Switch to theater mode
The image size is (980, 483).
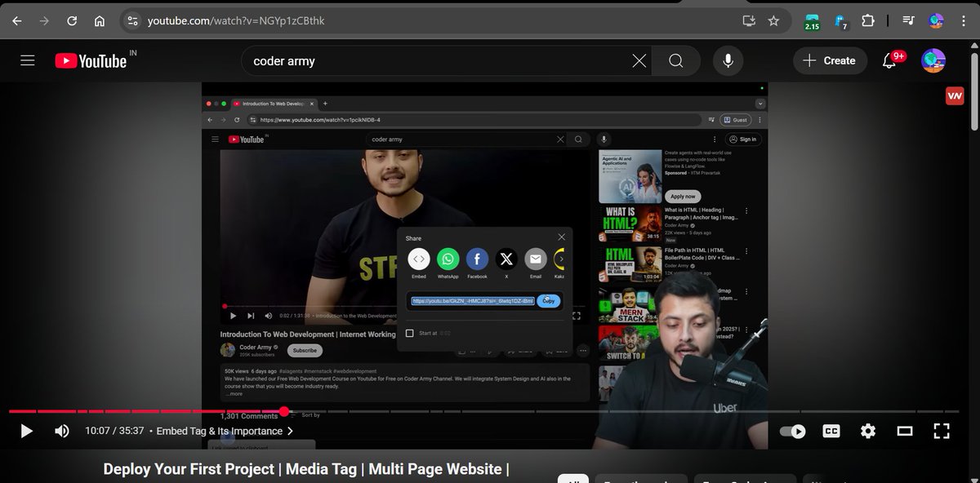tap(905, 431)
